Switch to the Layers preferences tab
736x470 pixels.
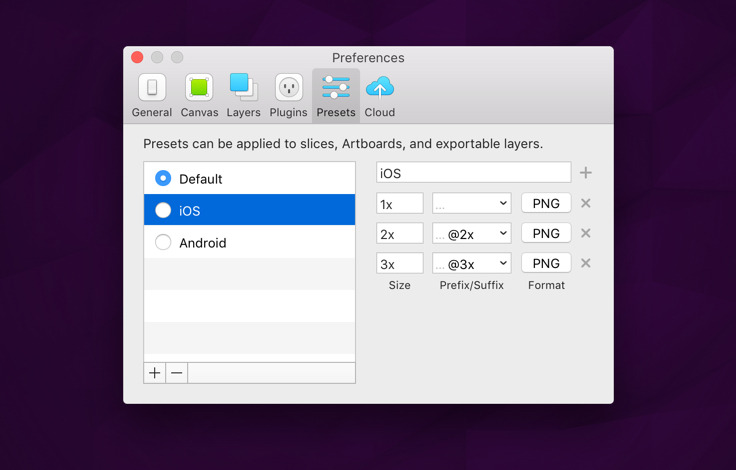243,96
